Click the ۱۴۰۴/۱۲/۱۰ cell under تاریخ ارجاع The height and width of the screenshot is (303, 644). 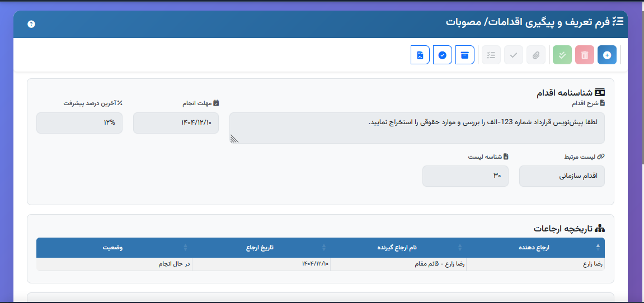click(x=261, y=264)
